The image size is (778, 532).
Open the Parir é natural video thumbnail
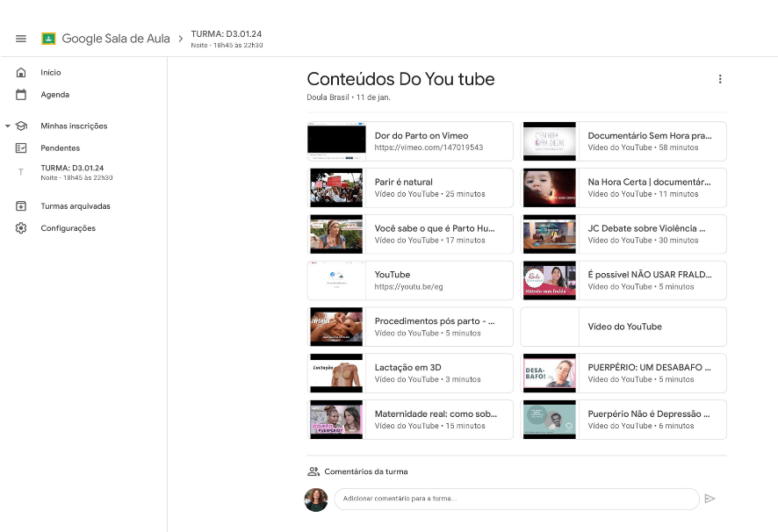[336, 188]
